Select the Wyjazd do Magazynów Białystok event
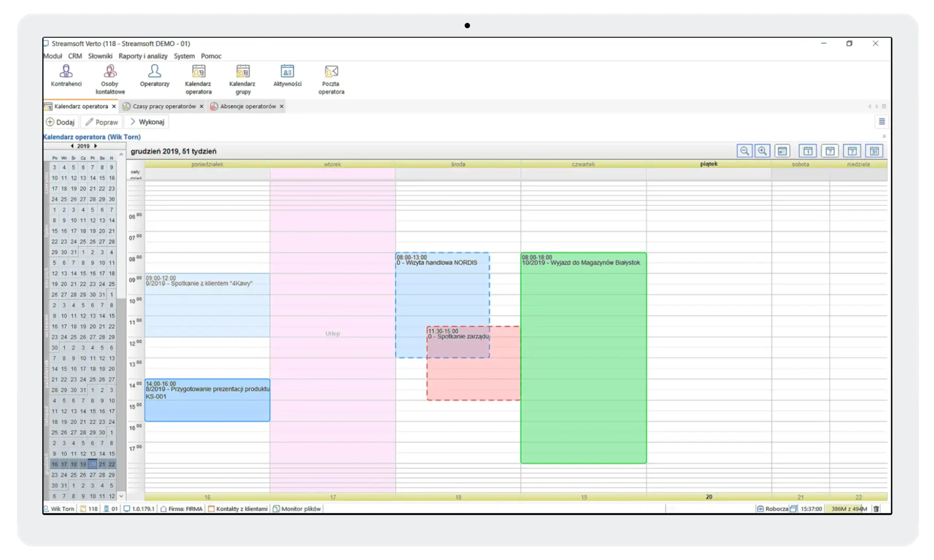 [583, 359]
